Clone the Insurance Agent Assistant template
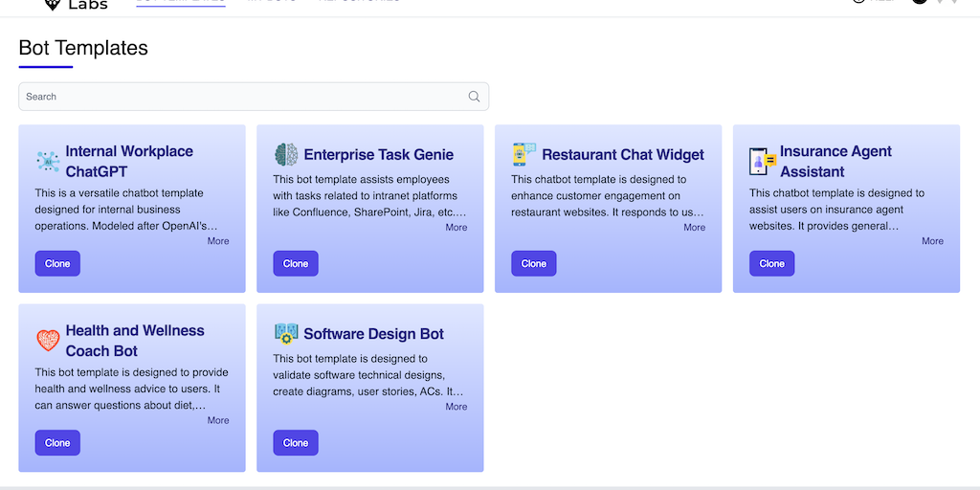 click(771, 263)
